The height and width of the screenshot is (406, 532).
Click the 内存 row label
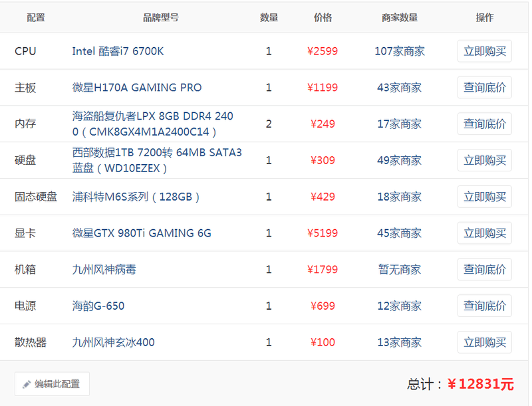pyautogui.click(x=25, y=124)
